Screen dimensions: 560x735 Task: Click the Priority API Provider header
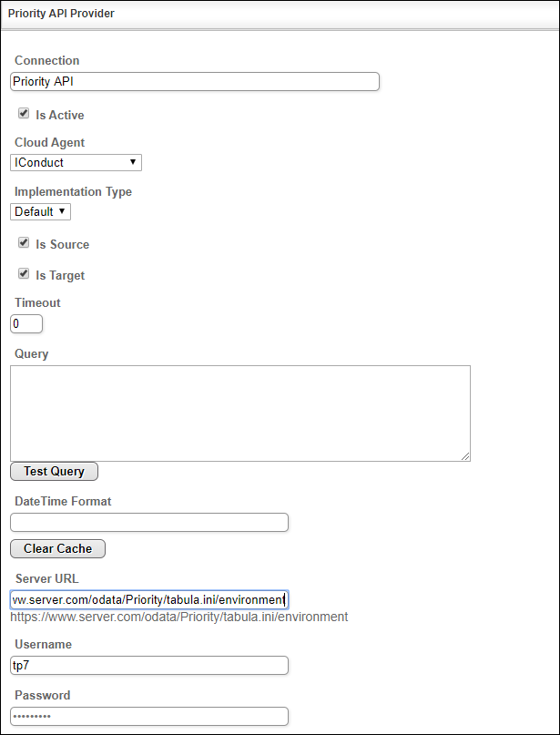click(x=61, y=14)
